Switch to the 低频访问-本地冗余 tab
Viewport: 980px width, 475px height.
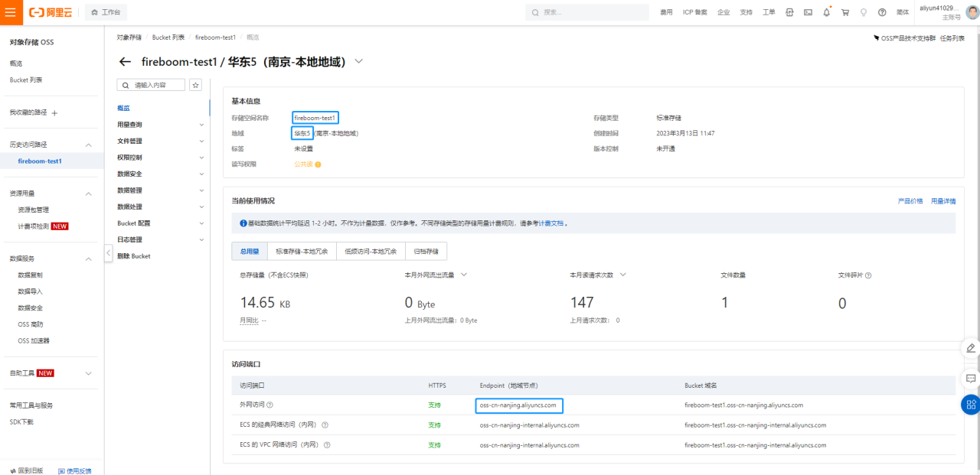point(371,251)
